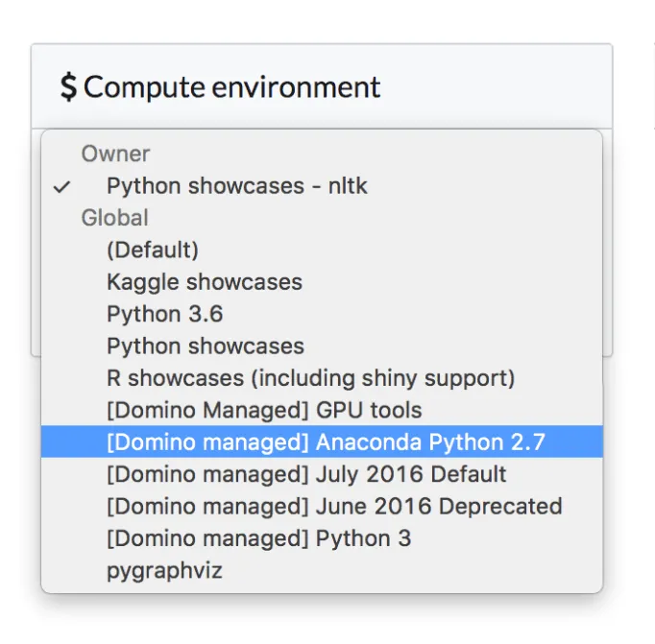
Task: Select [Domino Managed] GPU tools
Action: (x=264, y=411)
